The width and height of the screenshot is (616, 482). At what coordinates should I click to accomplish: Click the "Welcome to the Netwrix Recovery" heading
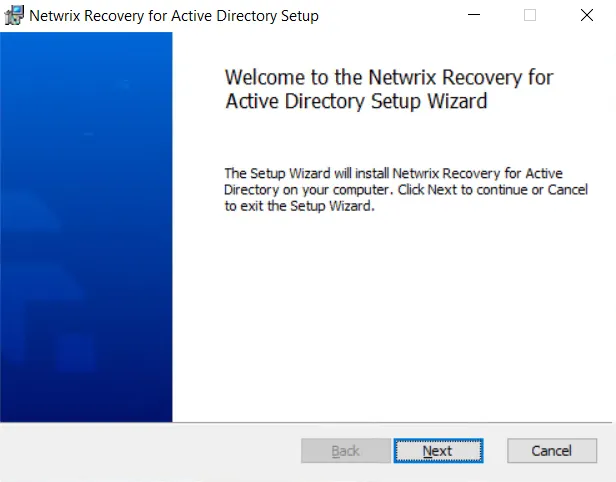tap(389, 89)
